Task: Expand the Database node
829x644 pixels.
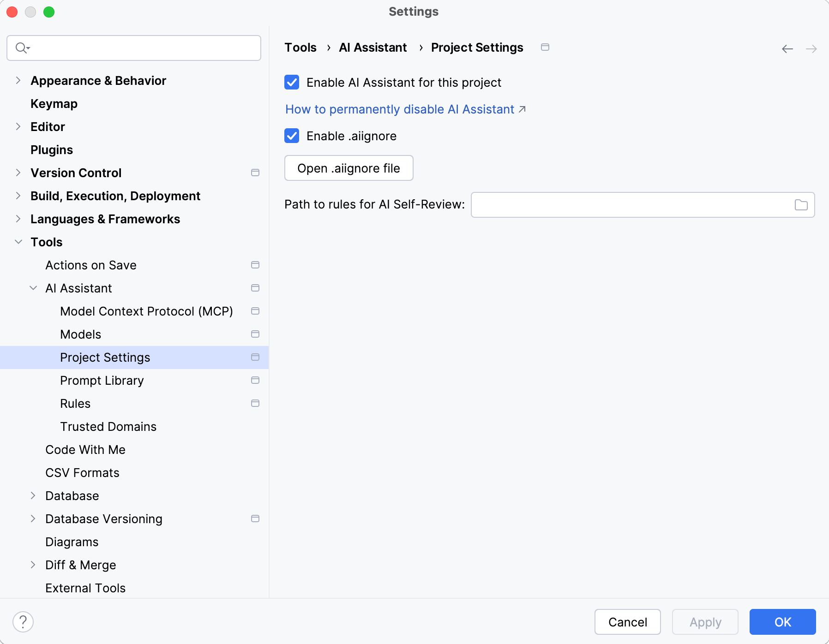Action: 33,495
